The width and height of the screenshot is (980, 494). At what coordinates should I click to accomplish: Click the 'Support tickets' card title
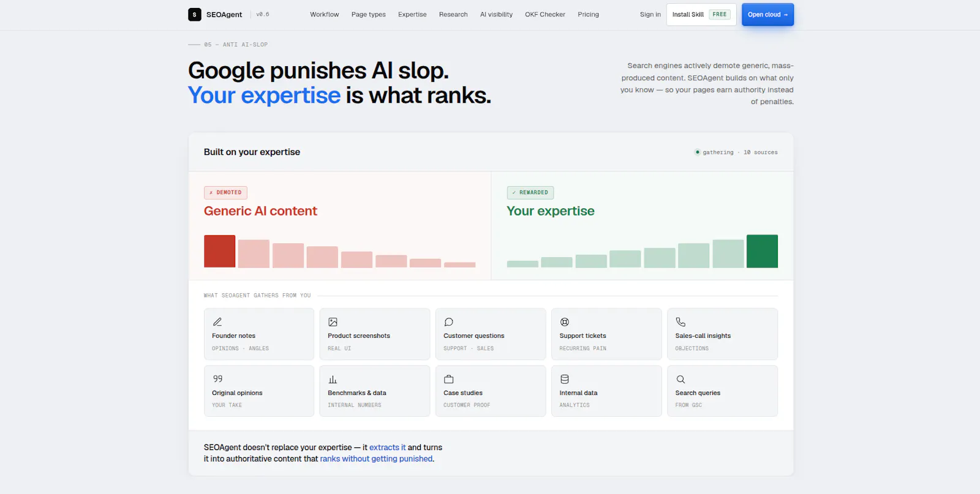tap(582, 335)
